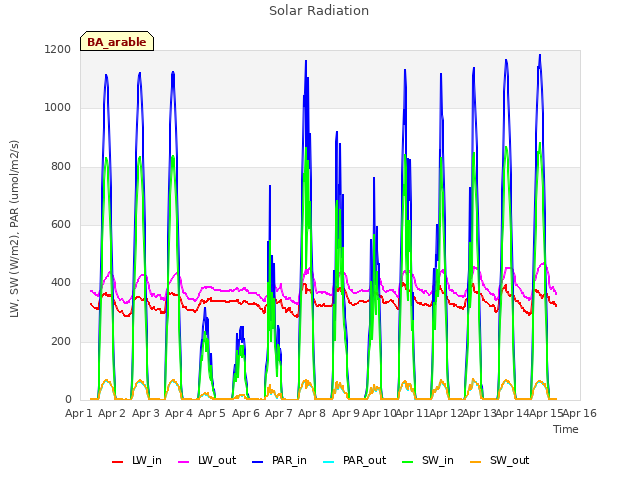The height and width of the screenshot is (480, 640).
Task: Click the Apr 8 x-axis tick label
Action: click(312, 413)
